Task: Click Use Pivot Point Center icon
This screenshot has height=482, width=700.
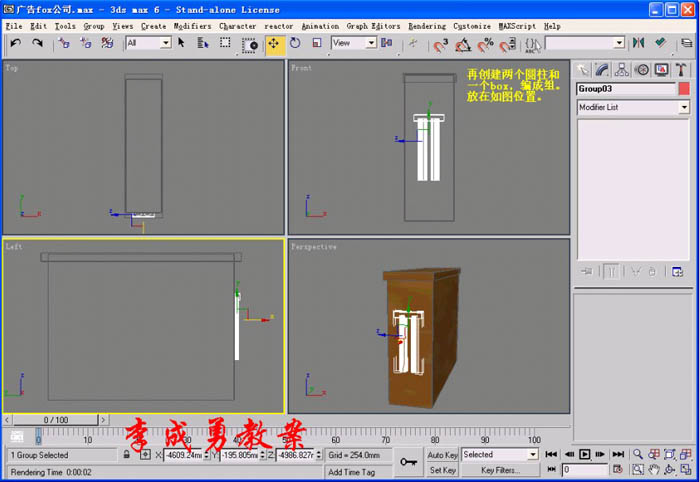Action: click(x=387, y=43)
